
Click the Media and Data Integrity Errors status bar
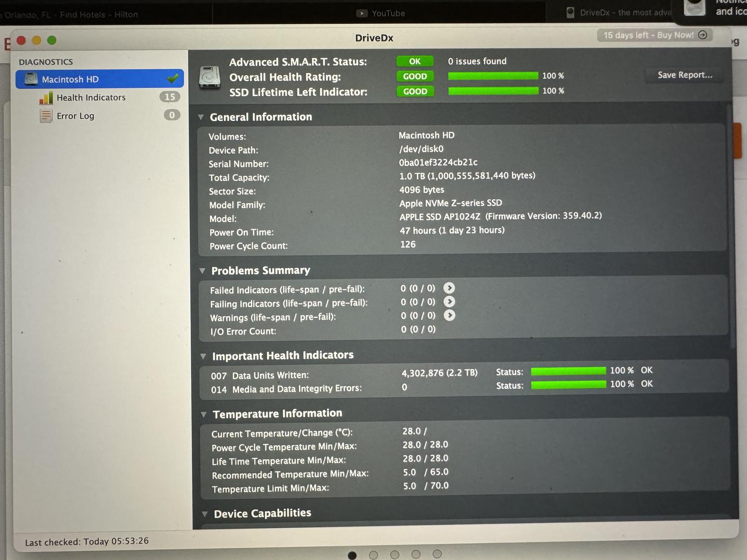click(x=568, y=384)
